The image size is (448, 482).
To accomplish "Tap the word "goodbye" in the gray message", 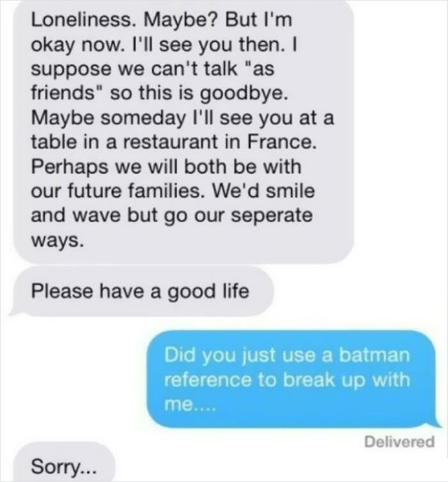I will 244,93.
